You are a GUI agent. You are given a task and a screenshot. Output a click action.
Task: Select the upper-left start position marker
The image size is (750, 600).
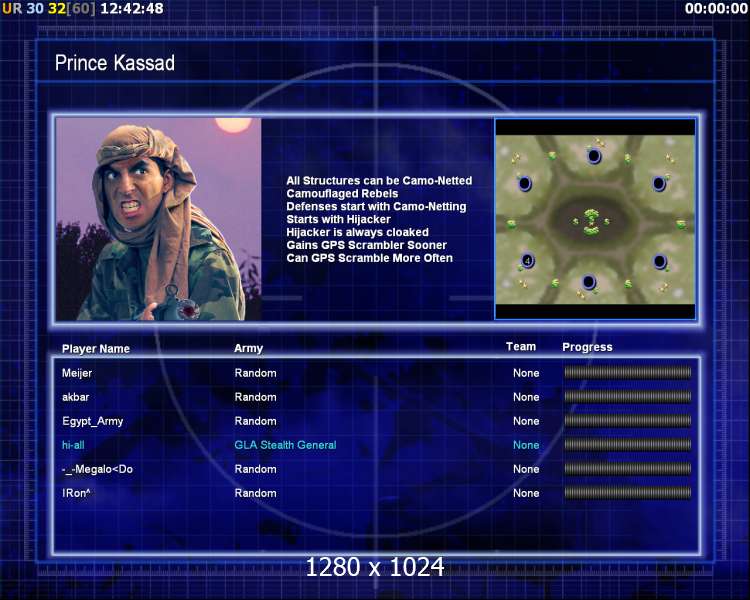click(x=525, y=183)
